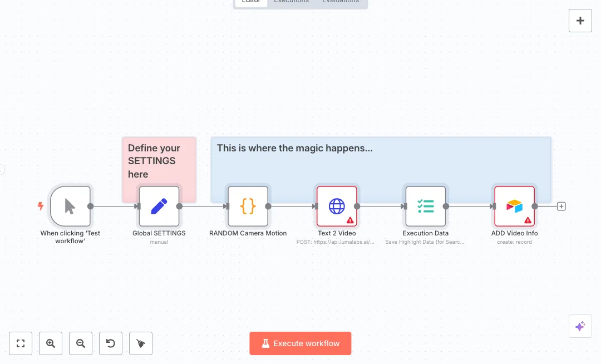Image resolution: width=601 pixels, height=364 pixels.
Task: Click the warning icon on Text 2 Video
Action: 350,220
